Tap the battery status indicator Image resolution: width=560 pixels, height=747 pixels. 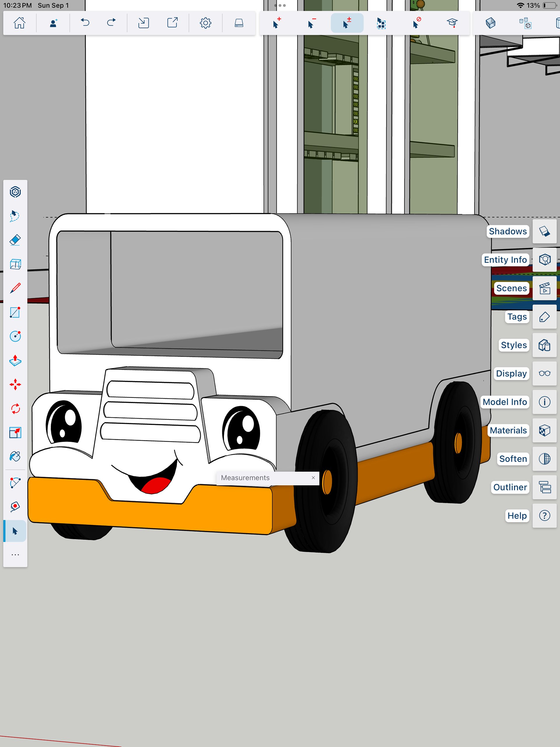point(549,6)
